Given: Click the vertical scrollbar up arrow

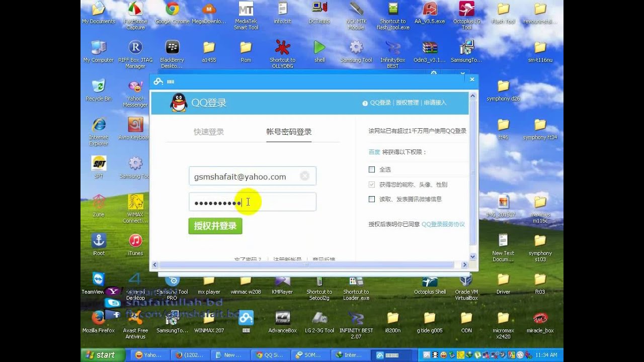Looking at the screenshot, I should (x=472, y=96).
